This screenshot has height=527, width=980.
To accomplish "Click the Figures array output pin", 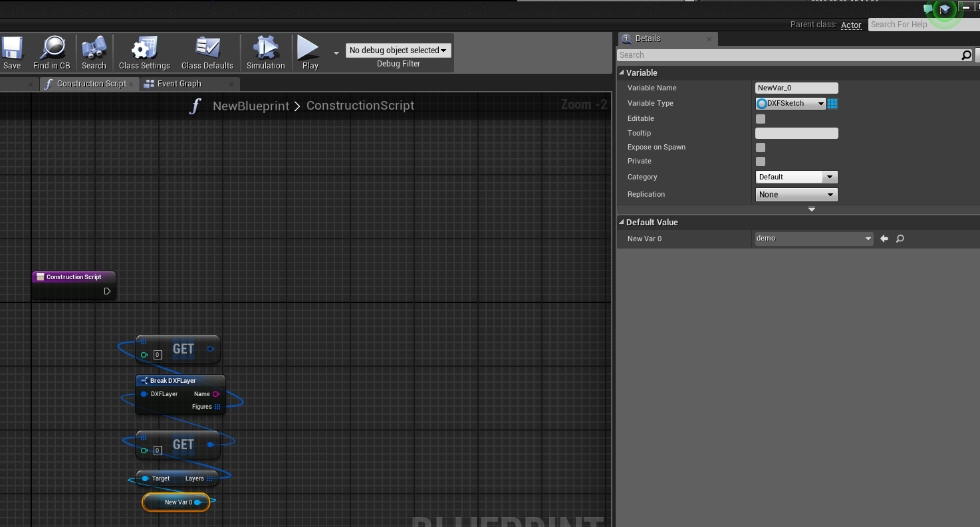I will tap(217, 407).
